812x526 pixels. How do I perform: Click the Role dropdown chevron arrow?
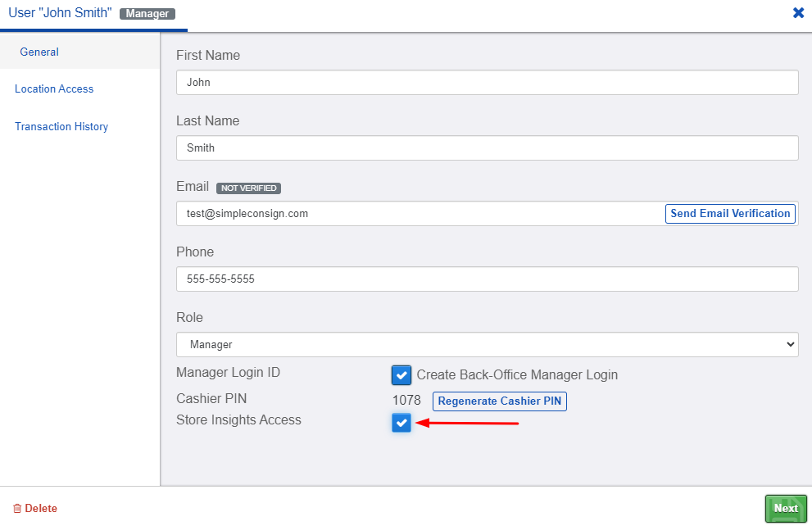[790, 344]
